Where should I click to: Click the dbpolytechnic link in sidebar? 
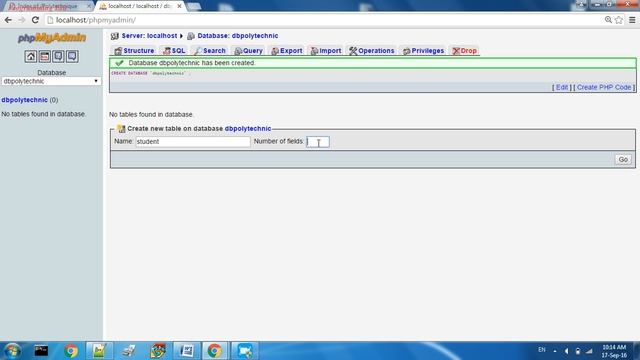click(24, 100)
